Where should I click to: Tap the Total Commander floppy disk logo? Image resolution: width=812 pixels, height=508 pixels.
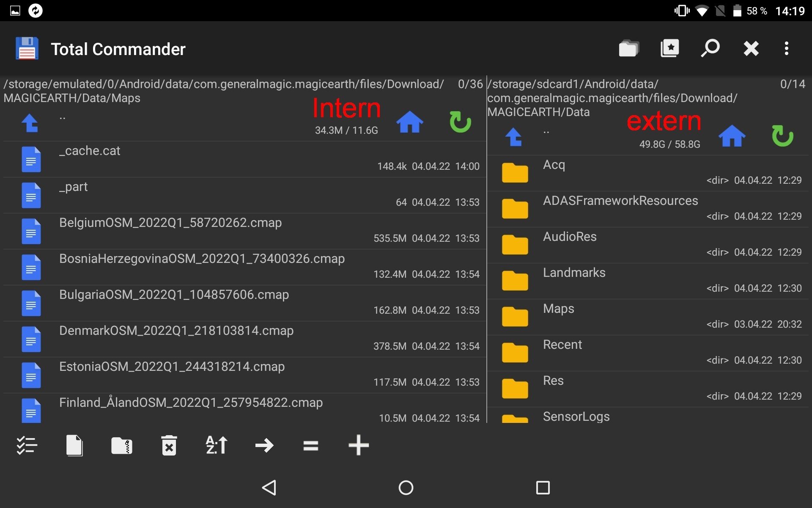coord(27,48)
